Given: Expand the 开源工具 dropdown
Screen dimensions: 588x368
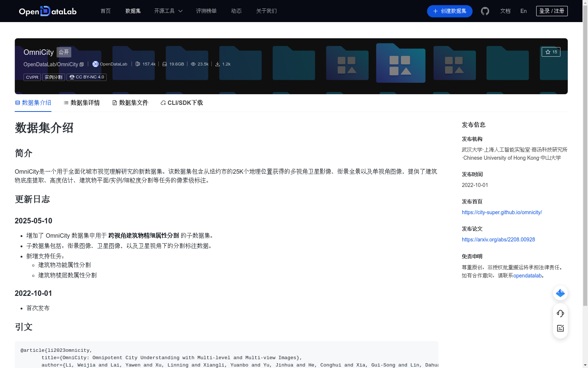Looking at the screenshot, I should coord(168,11).
